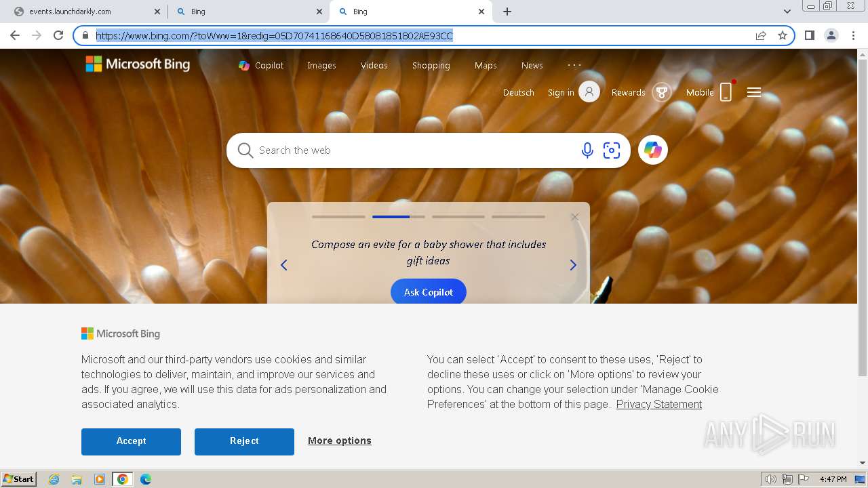This screenshot has width=868, height=488.
Task: Open Rewards link
Action: point(629,92)
